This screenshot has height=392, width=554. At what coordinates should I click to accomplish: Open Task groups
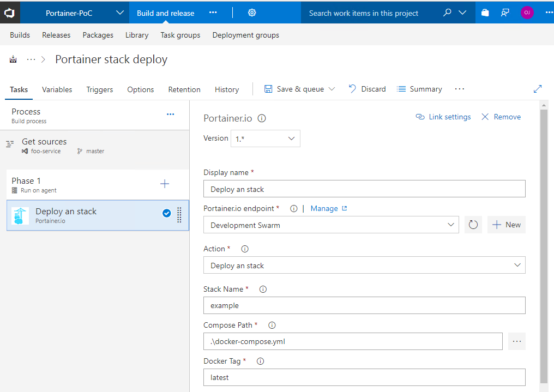[x=180, y=35]
